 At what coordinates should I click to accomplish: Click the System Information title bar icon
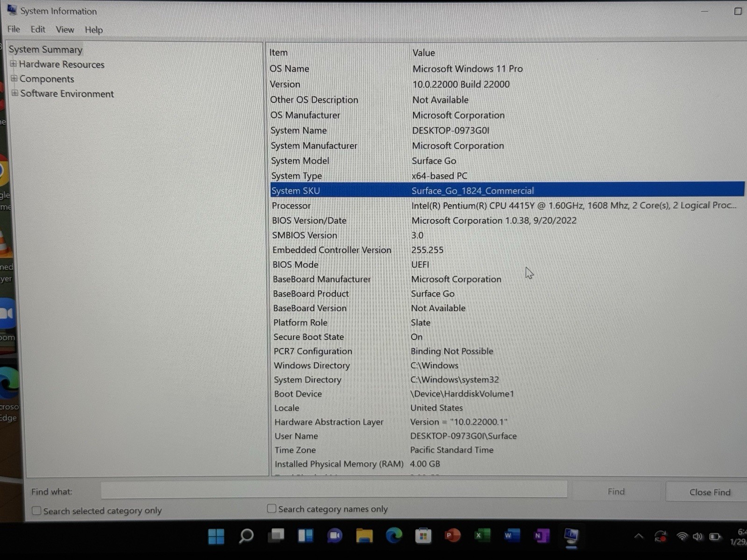coord(12,10)
